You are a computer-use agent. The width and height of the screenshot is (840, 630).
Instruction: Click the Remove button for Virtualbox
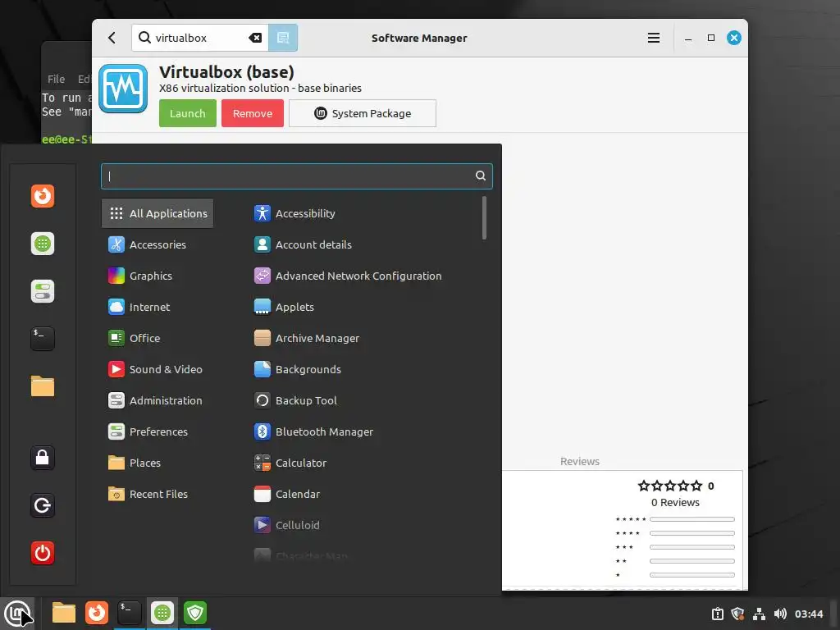click(253, 113)
